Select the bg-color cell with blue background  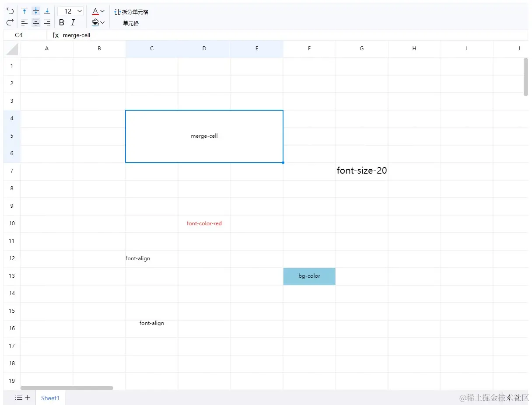point(309,276)
